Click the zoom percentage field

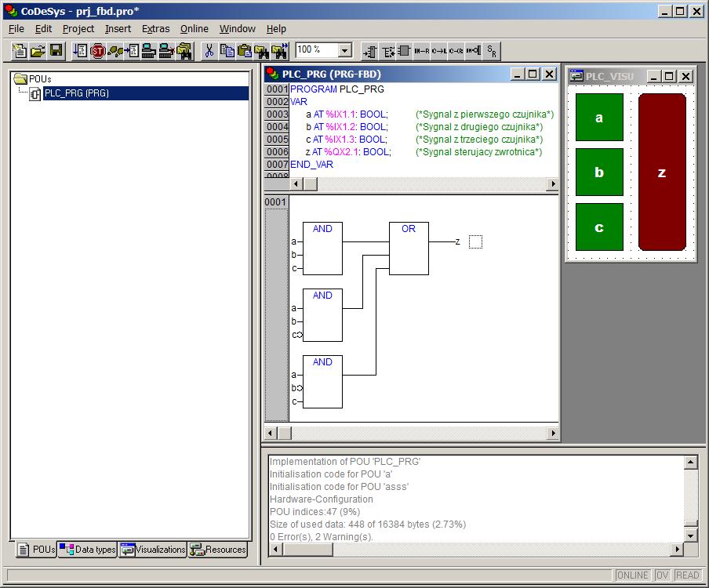click(x=318, y=50)
